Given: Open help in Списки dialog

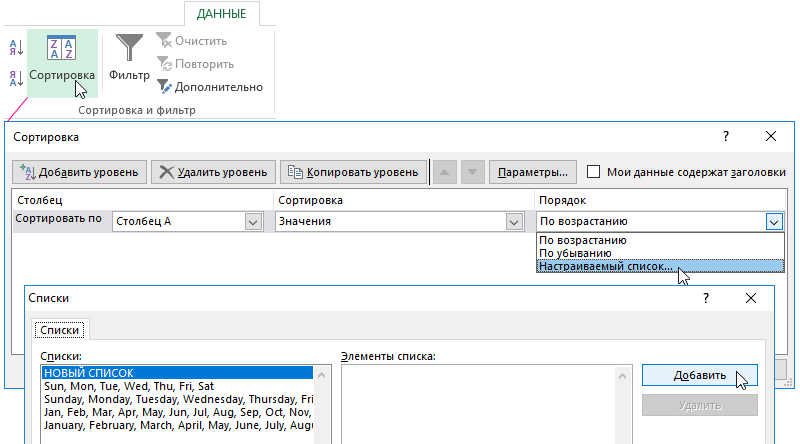Looking at the screenshot, I should coord(706,298).
